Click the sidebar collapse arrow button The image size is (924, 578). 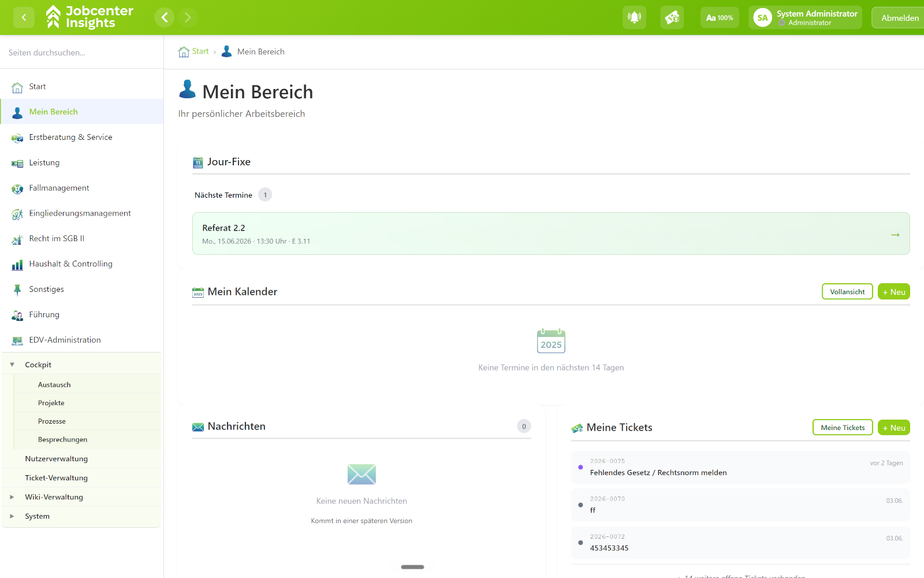[x=24, y=17]
